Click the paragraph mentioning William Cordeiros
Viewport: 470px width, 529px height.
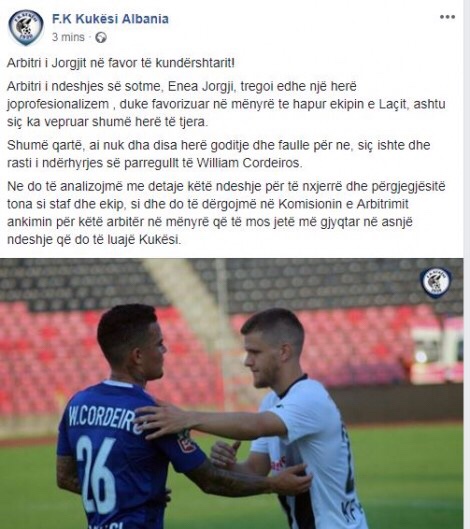click(219, 154)
